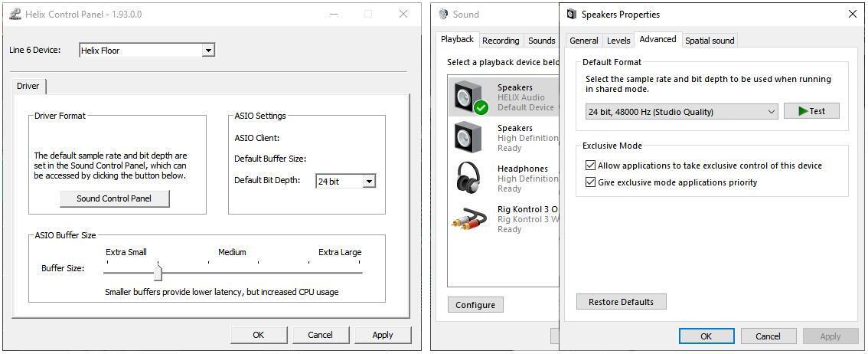Switch to the Spatial sound tab

(710, 41)
